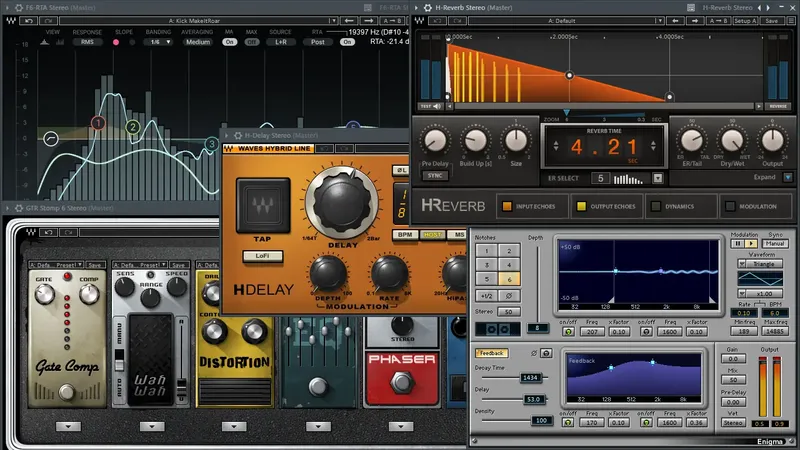Select EQ band node 2 in F6-RTA
Image resolution: width=800 pixels, height=450 pixels.
click(x=133, y=127)
